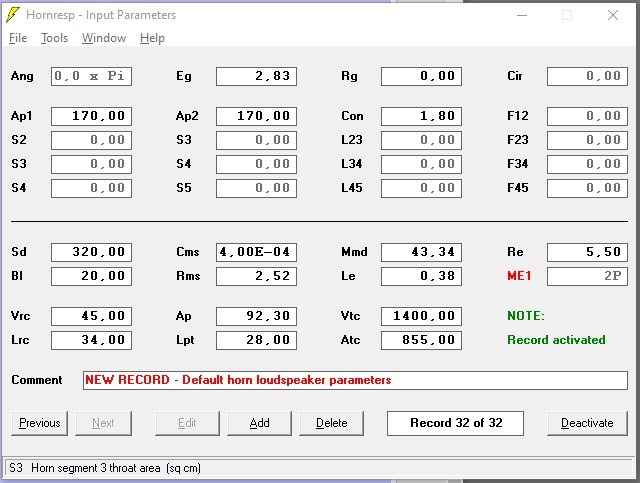The width and height of the screenshot is (640, 483).
Task: Click the L23 input field
Action: point(421,140)
